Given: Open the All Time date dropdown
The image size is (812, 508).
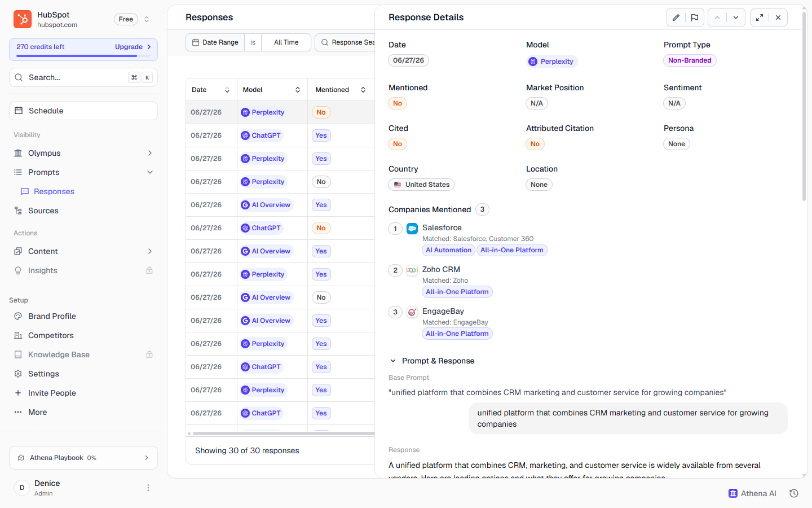Looking at the screenshot, I should tap(286, 42).
